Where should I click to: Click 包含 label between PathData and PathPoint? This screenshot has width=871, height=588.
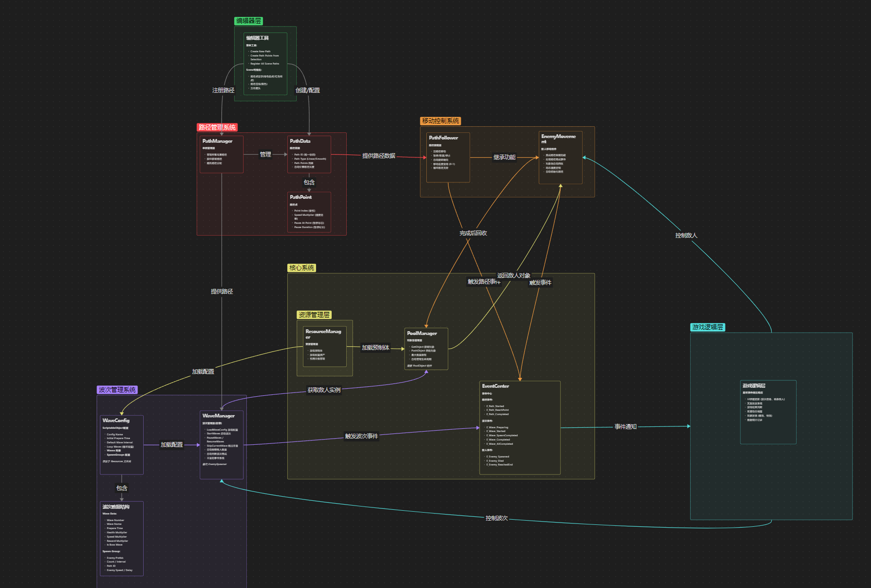click(309, 182)
